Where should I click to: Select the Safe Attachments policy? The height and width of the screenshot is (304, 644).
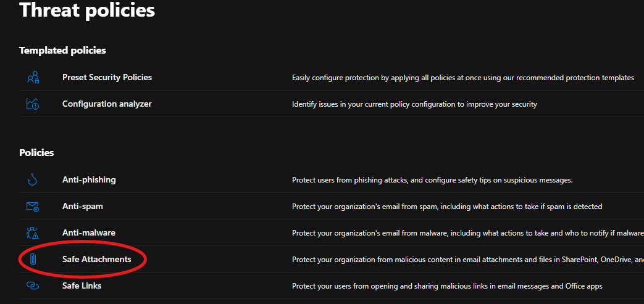tap(97, 260)
